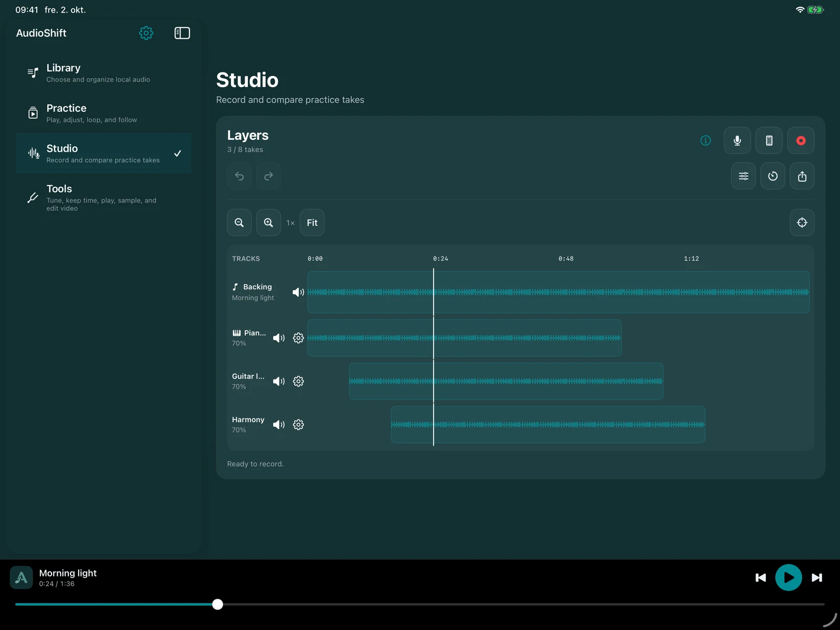Select the Harmony waveform clip
The image size is (840, 630).
tap(548, 424)
